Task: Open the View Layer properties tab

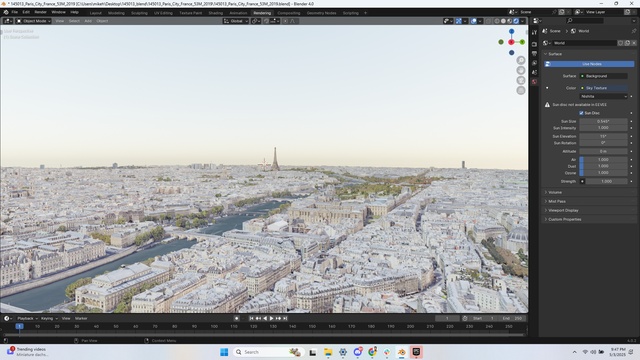Action: 534,63
